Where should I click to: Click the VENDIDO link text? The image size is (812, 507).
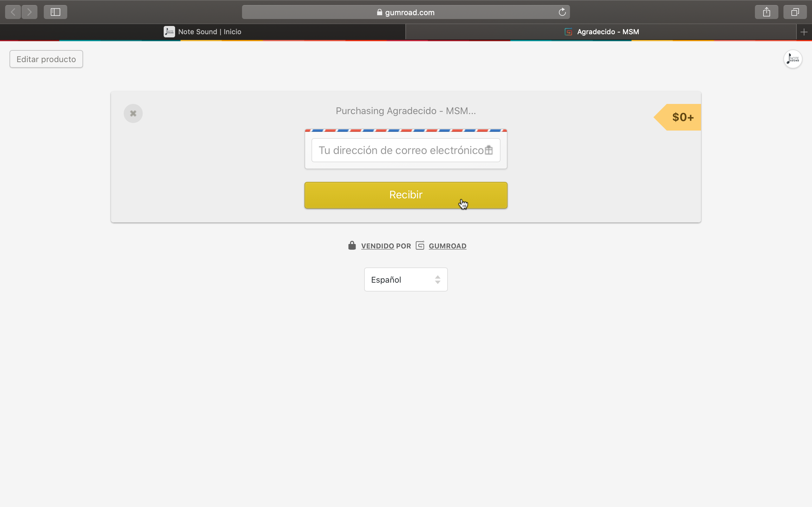coord(377,246)
